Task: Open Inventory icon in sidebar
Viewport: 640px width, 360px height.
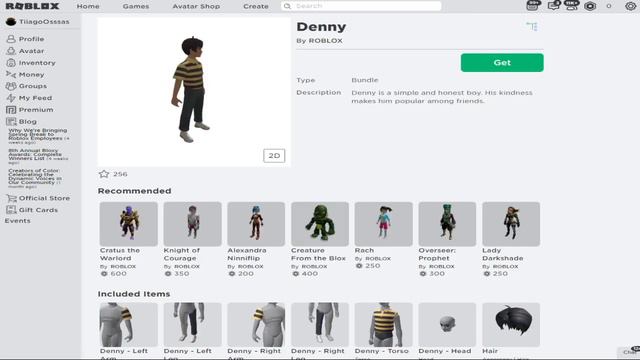Action: 11,63
